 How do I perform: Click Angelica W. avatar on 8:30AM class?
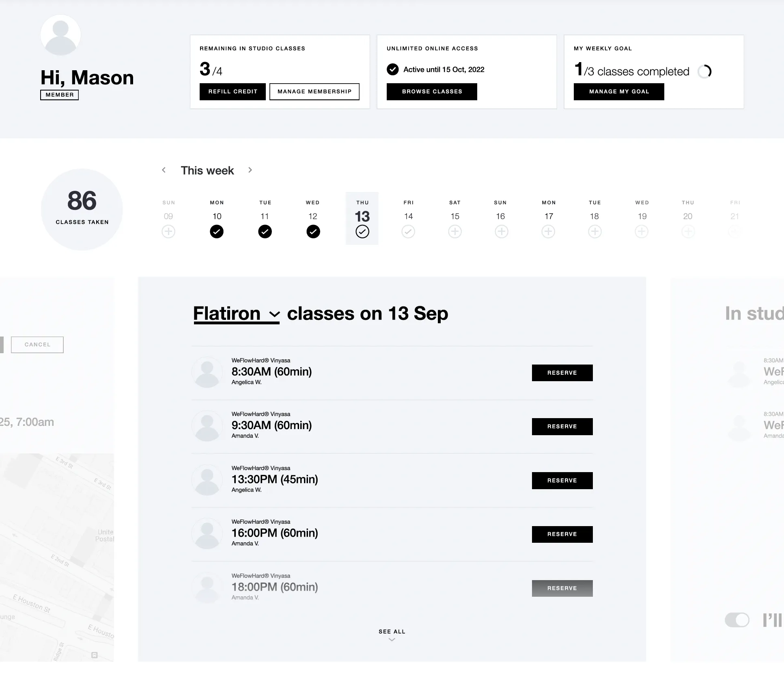[x=207, y=372]
